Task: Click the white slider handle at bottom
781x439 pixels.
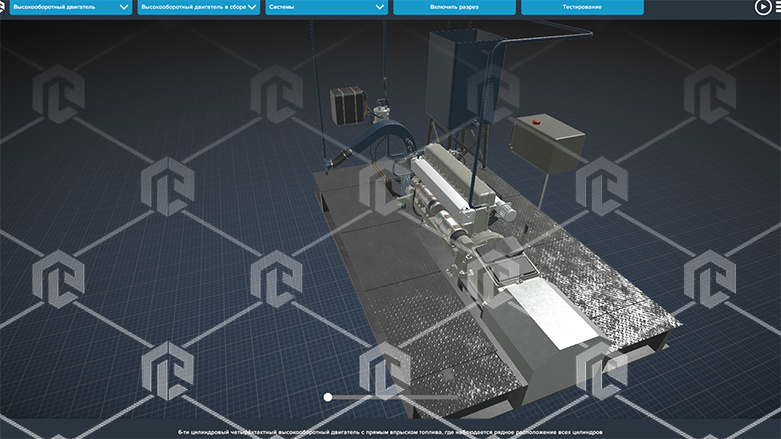Action: pyautogui.click(x=328, y=397)
